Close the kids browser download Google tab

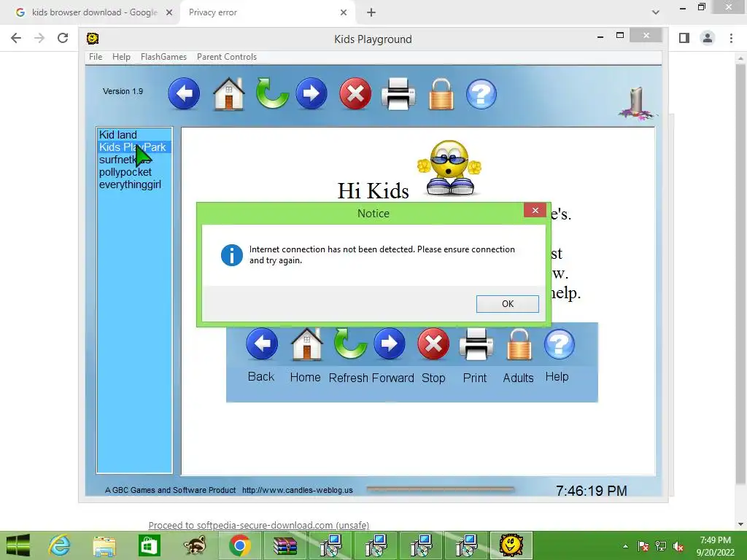point(169,12)
